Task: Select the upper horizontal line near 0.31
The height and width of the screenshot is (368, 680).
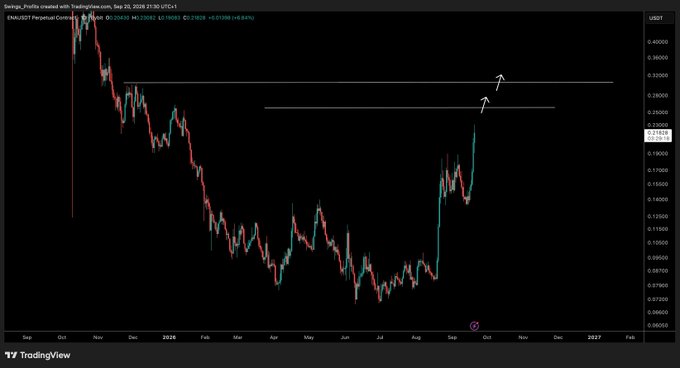Action: 369,82
